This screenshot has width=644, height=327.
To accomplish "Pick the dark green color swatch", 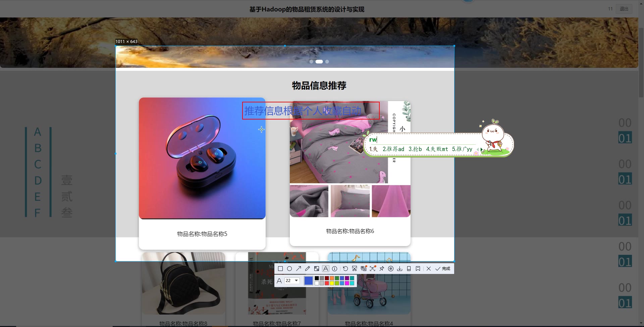I will pos(337,278).
